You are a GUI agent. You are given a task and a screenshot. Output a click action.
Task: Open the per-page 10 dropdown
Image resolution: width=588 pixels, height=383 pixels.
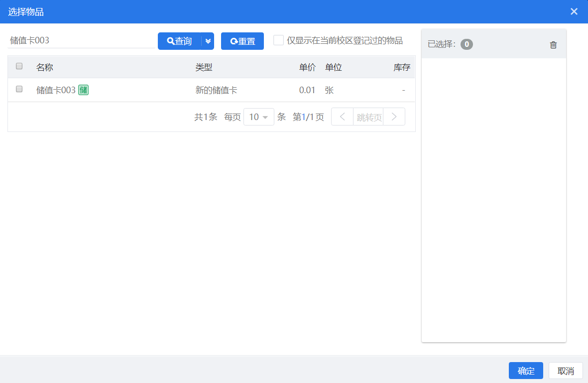259,117
